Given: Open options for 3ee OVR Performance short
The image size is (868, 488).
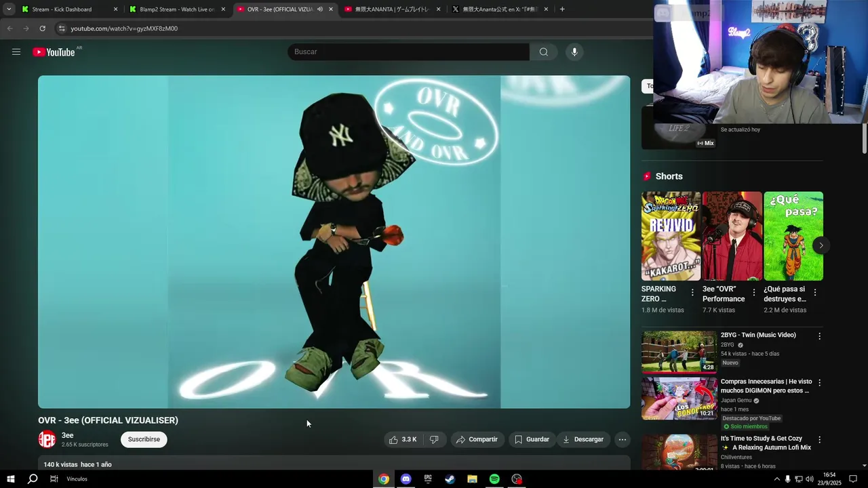Looking at the screenshot, I should tap(753, 293).
